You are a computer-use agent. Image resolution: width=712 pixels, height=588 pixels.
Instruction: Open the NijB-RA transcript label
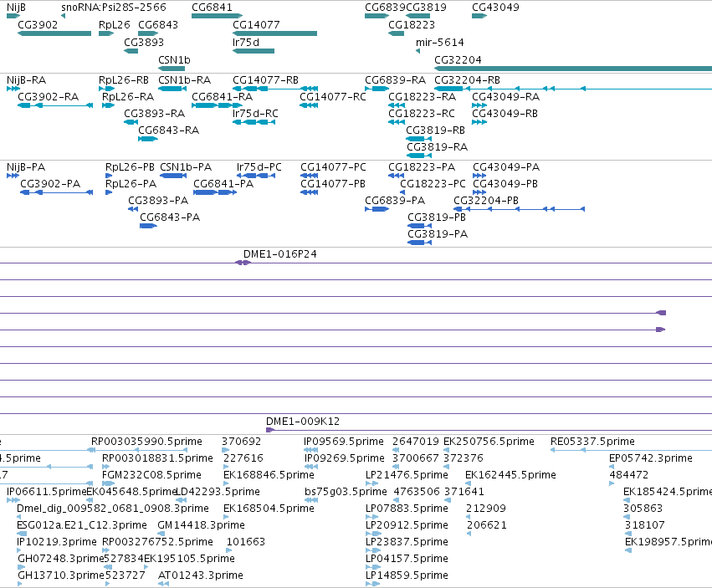pos(26,80)
